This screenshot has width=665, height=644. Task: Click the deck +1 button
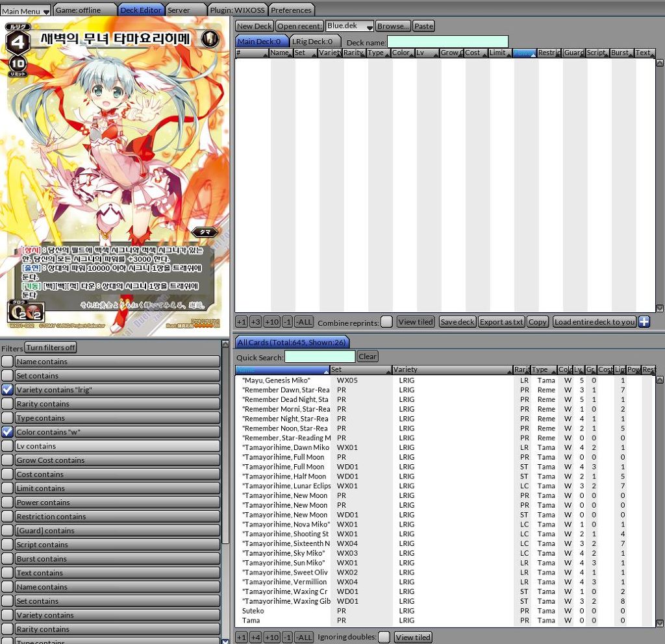242,322
